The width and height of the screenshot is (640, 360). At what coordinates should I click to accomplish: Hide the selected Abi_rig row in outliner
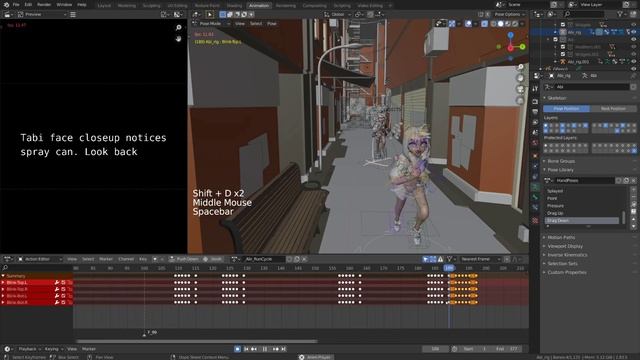[x=634, y=32]
